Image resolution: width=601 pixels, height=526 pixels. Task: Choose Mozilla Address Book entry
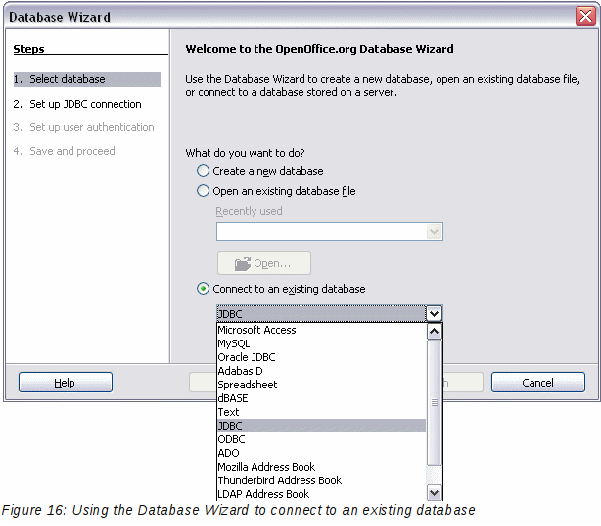tap(321, 467)
